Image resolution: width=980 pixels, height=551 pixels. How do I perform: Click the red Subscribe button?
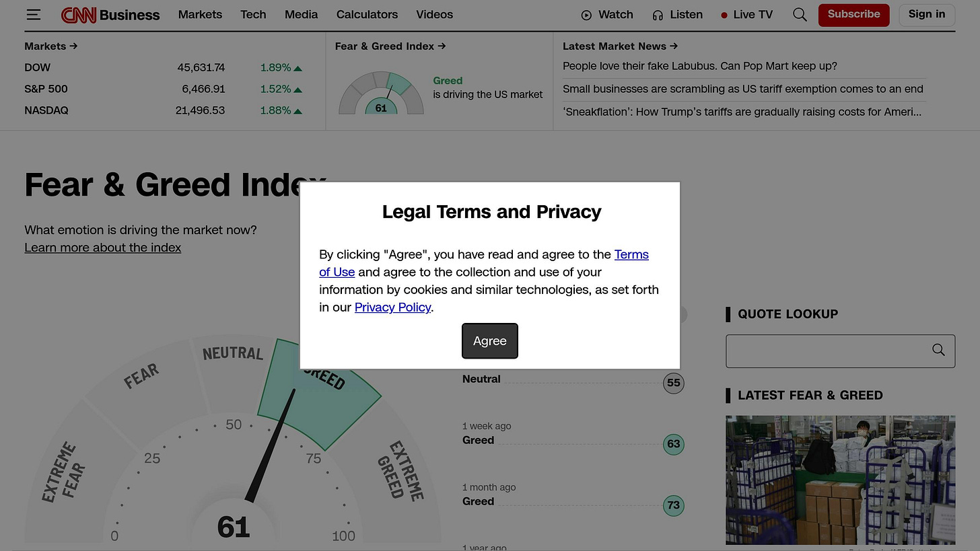tap(853, 15)
